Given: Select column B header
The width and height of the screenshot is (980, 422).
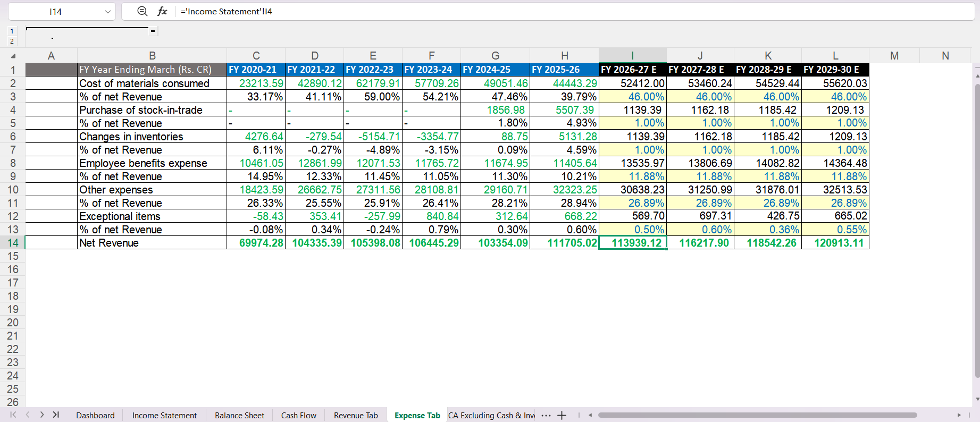Looking at the screenshot, I should pyautogui.click(x=152, y=56).
